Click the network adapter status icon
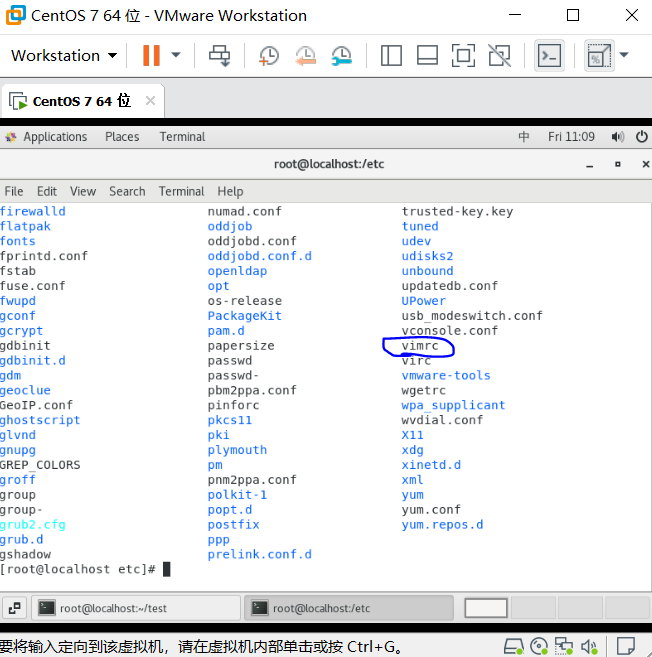The width and height of the screenshot is (652, 657). [564, 647]
